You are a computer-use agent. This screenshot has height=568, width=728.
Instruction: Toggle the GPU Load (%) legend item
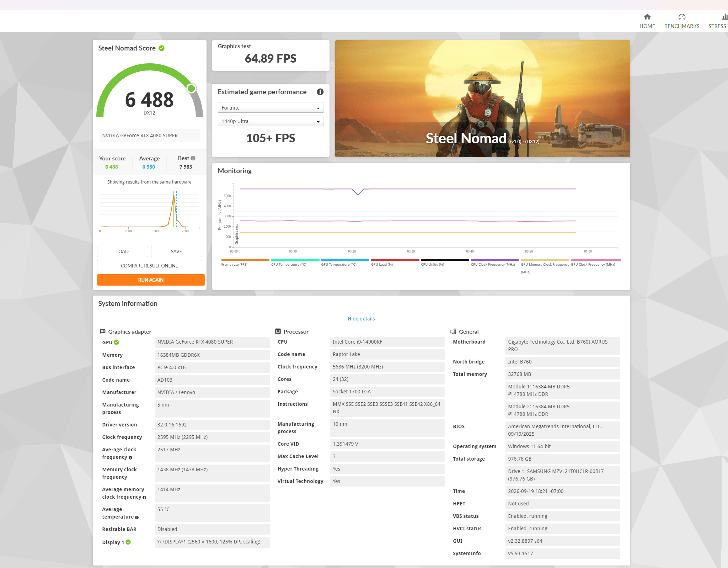[395, 262]
